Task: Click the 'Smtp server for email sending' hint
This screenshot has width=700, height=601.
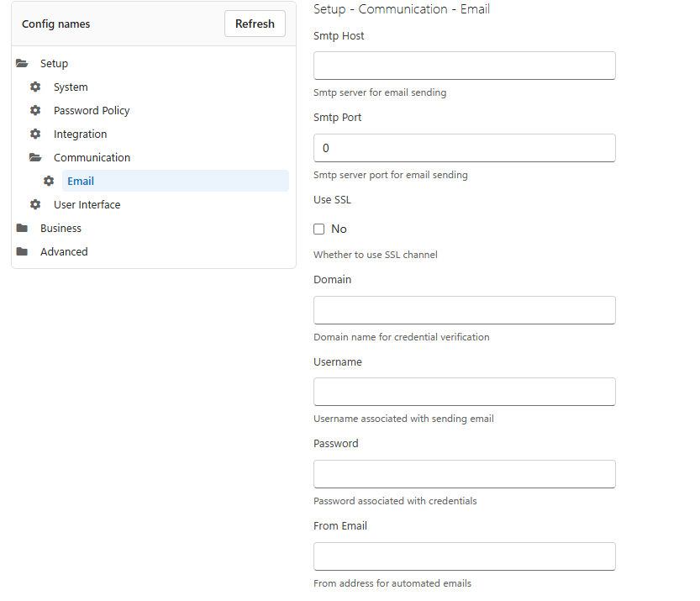Action: point(380,92)
